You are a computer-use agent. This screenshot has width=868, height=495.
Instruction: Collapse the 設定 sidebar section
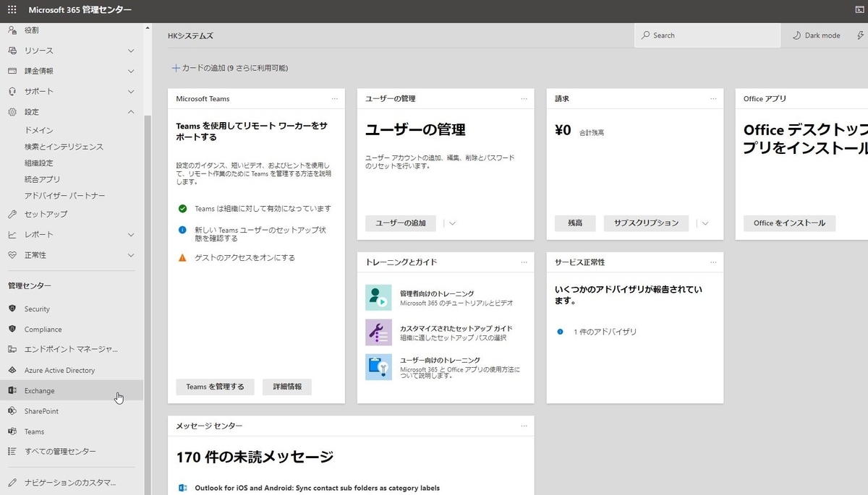[x=131, y=112]
